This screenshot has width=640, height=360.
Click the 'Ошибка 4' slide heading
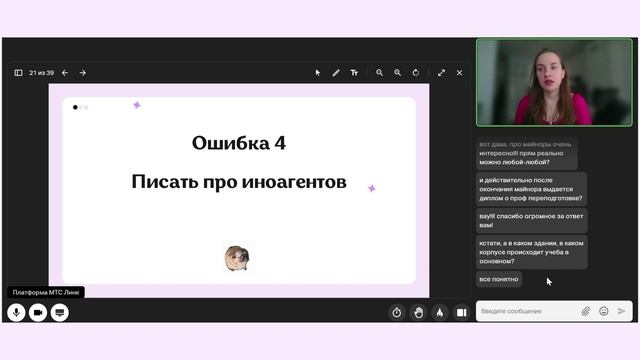click(239, 143)
